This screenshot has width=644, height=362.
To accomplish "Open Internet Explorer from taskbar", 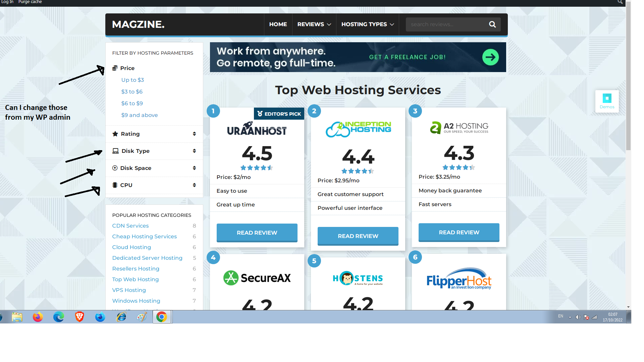I will point(121,317).
